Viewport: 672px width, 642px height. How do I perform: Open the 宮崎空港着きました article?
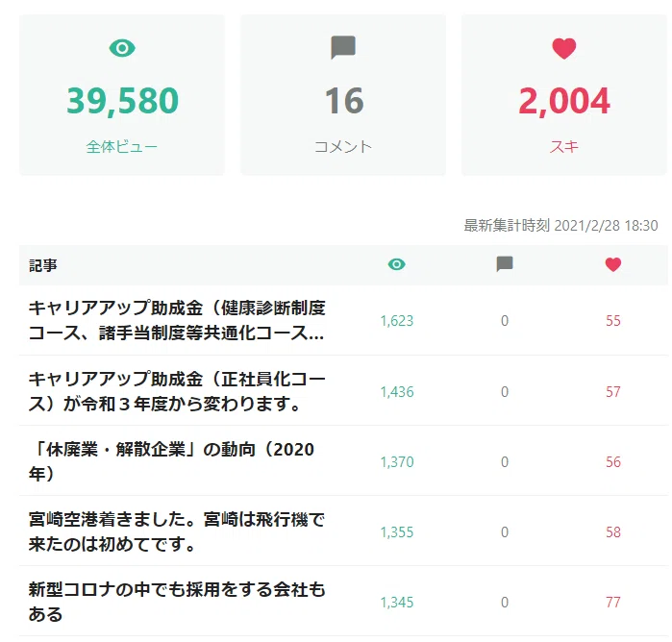click(x=177, y=531)
